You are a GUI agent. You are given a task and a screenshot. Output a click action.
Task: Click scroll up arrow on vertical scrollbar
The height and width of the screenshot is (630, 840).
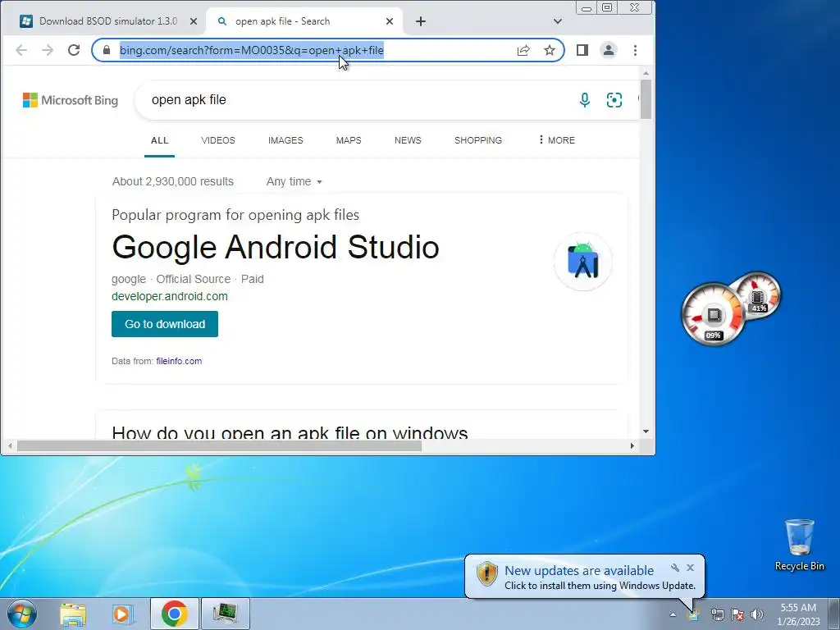coord(646,73)
